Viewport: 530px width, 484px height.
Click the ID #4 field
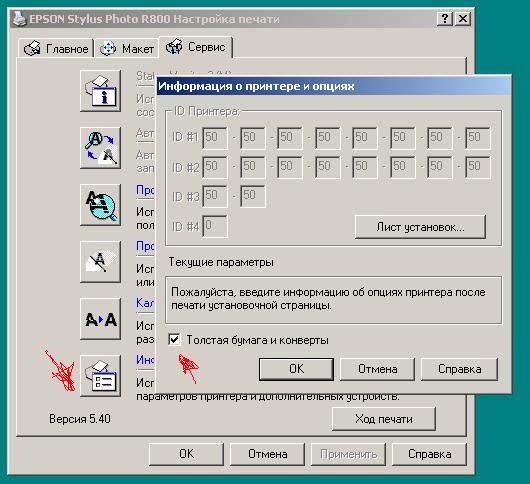[215, 226]
